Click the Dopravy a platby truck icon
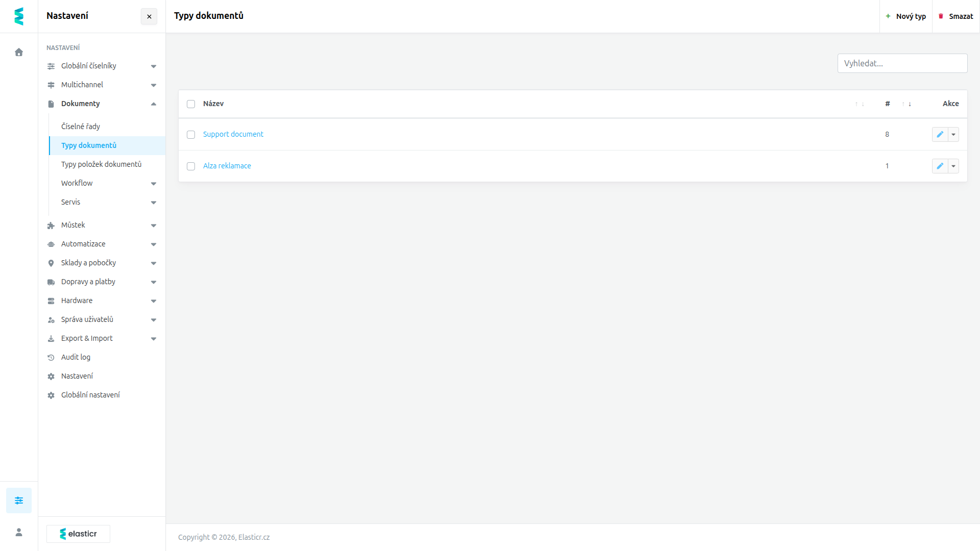Viewport: 980px width, 551px height. (x=51, y=282)
